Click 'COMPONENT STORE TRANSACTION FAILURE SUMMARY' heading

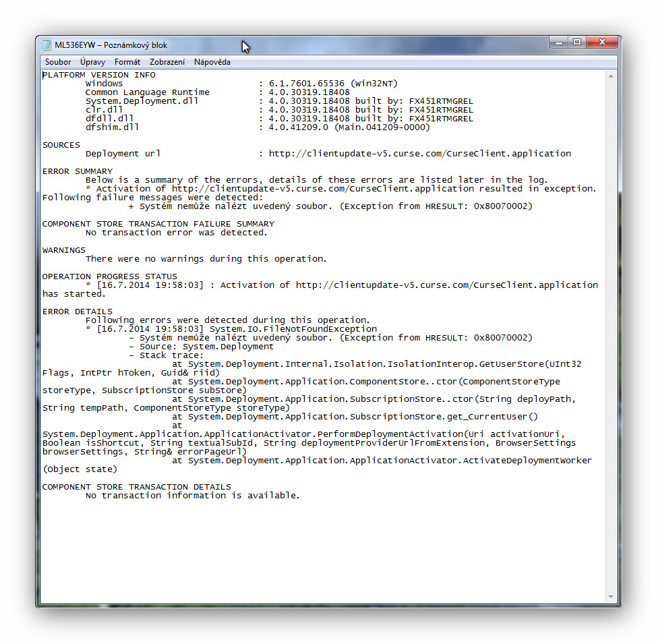(x=158, y=224)
